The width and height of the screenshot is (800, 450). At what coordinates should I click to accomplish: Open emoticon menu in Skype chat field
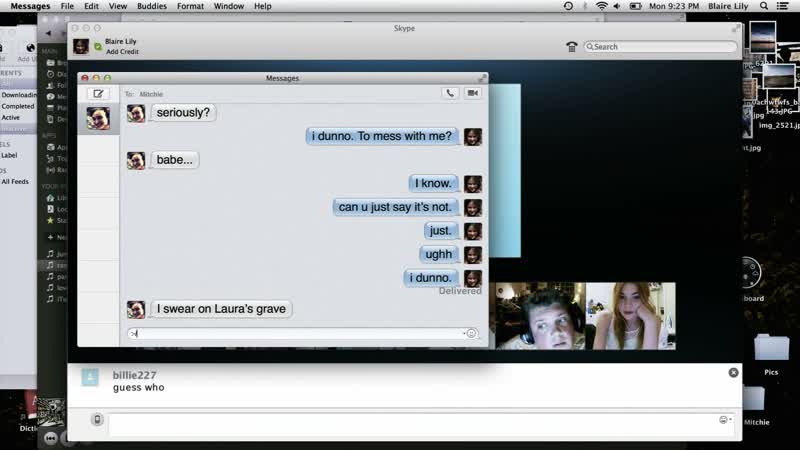[x=724, y=419]
